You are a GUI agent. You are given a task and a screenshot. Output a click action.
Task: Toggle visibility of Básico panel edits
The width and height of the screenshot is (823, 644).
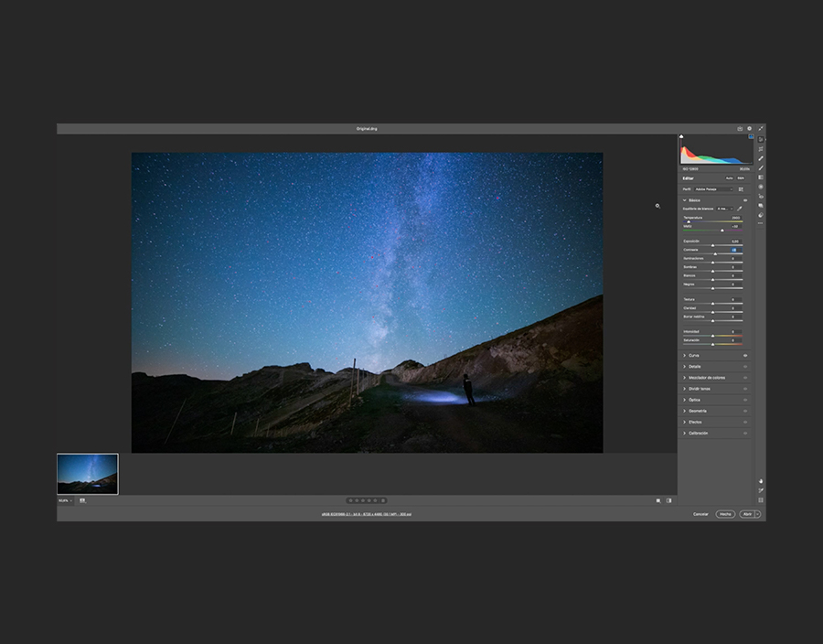coord(745,200)
